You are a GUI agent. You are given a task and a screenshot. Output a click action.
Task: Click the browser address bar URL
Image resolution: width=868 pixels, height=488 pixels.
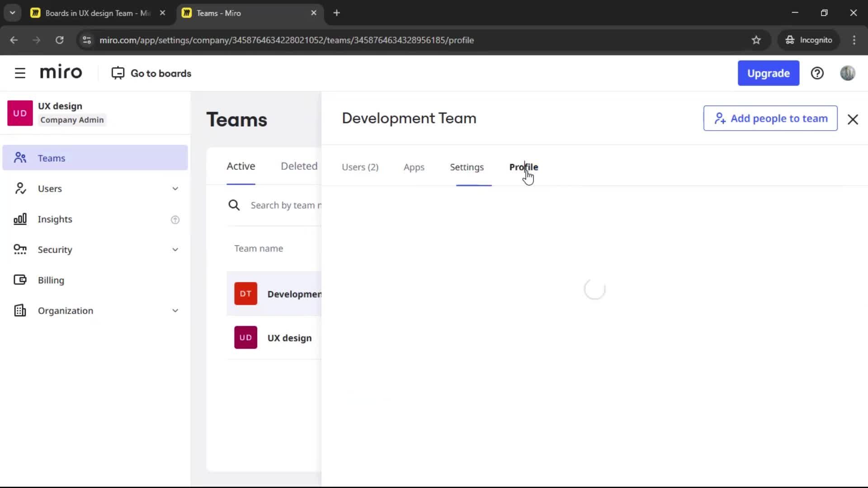(287, 40)
